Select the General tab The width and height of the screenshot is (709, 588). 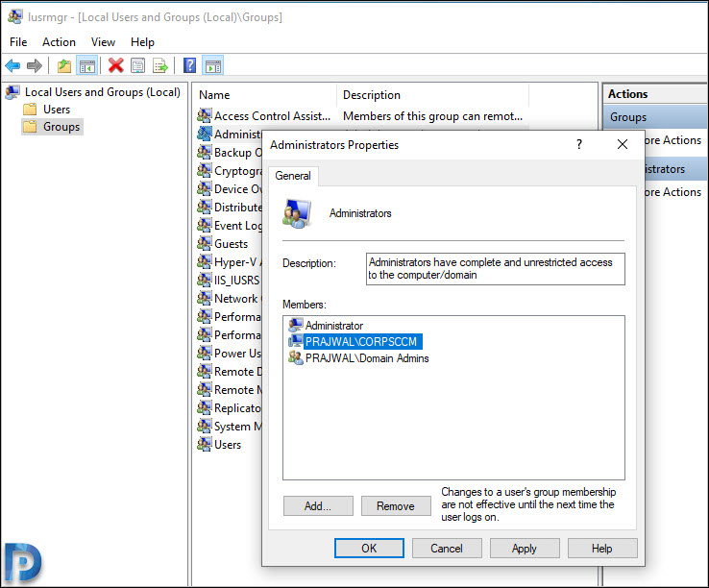point(293,176)
